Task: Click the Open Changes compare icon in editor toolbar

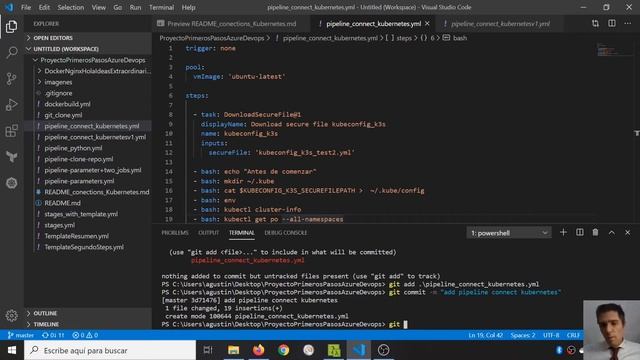Action: (x=595, y=24)
